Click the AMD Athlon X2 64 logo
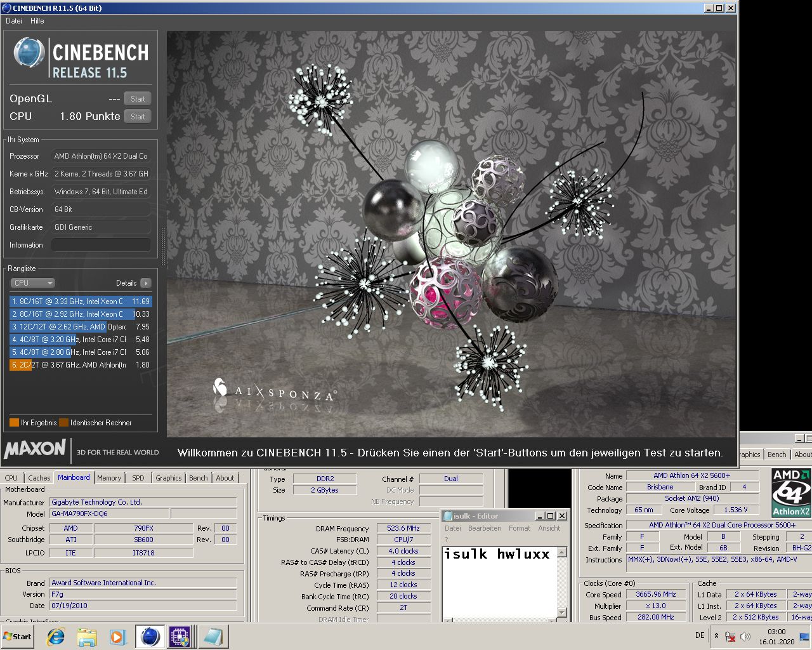 click(x=791, y=492)
